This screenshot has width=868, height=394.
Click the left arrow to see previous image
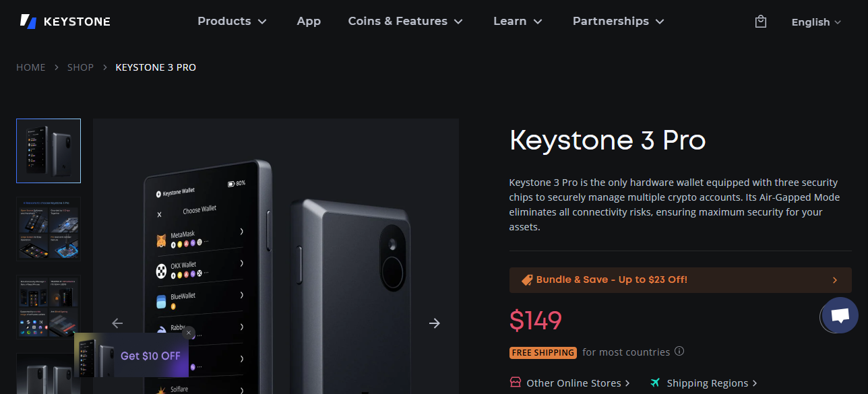117,323
